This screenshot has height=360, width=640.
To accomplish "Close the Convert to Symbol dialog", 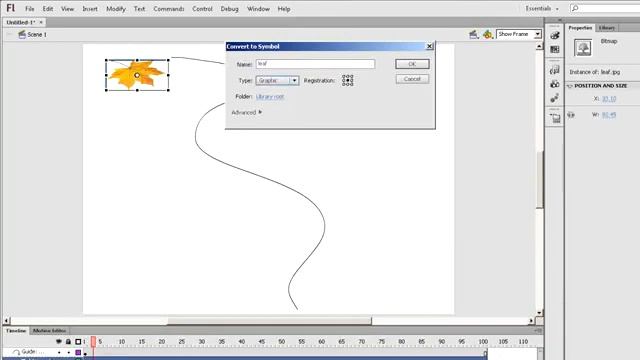I will [x=429, y=47].
